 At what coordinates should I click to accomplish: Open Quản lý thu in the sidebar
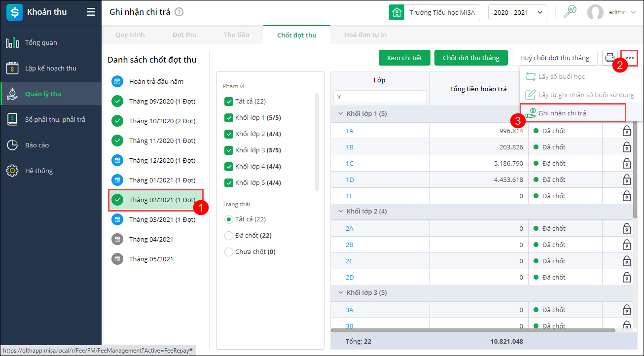pos(51,94)
